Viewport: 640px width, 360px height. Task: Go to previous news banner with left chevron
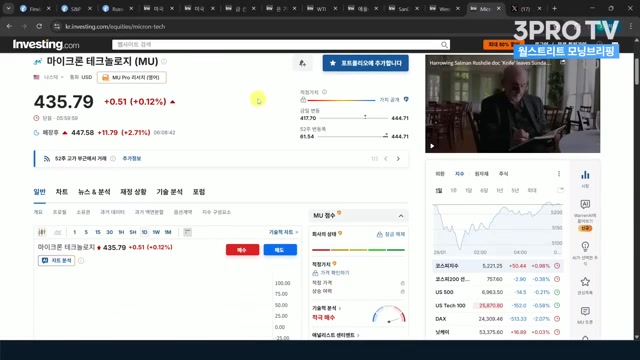[386, 159]
